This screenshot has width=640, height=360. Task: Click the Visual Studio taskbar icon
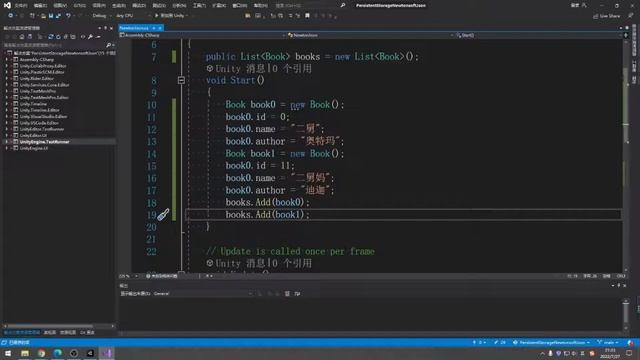(107, 353)
